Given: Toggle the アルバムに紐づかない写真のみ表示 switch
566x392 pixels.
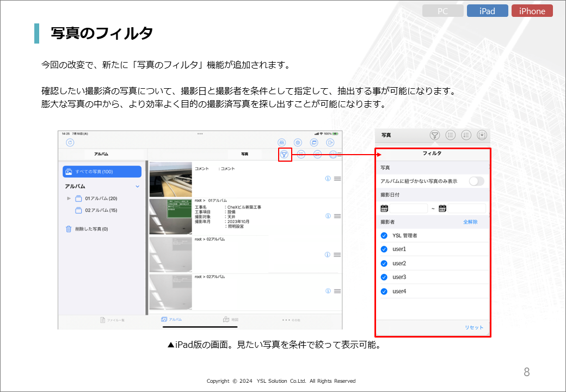Looking at the screenshot, I should [x=476, y=181].
